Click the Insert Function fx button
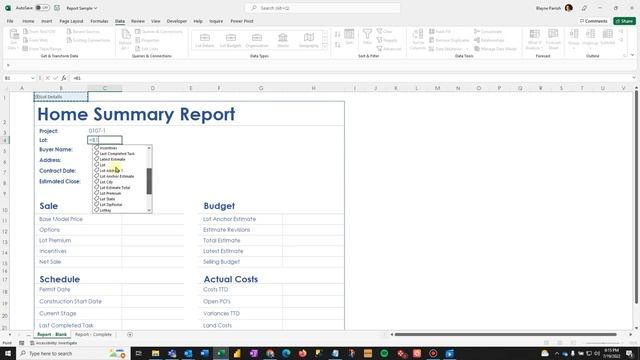This screenshot has width=640, height=360. 63,78
